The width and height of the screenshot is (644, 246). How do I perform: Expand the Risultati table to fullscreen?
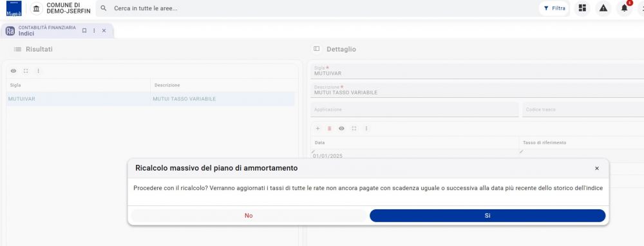click(26, 71)
